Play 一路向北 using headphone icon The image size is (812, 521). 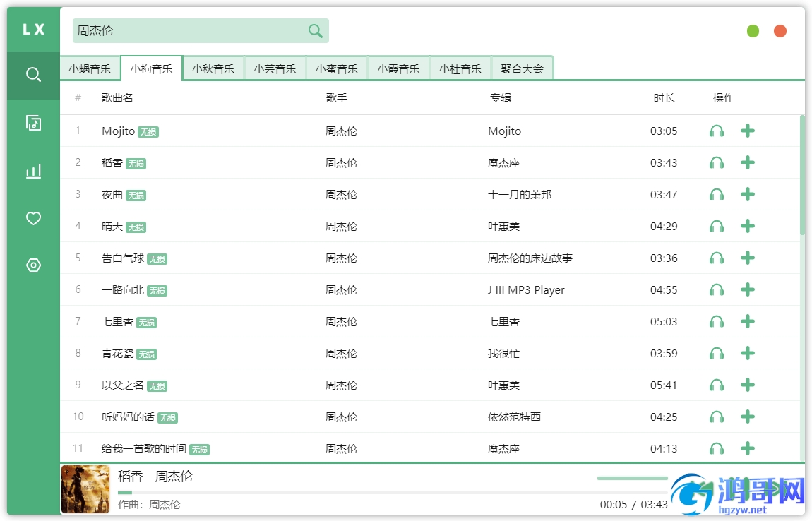[x=717, y=290]
